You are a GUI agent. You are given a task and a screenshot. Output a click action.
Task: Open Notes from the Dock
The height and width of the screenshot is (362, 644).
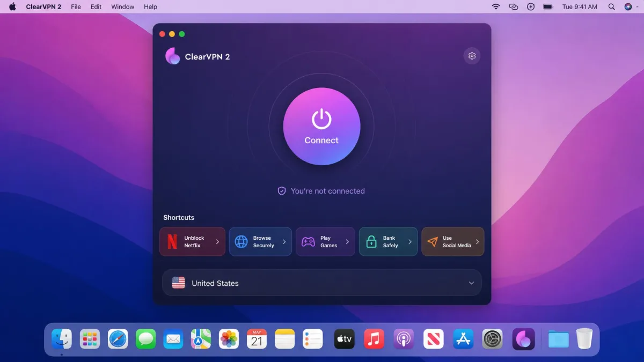[x=285, y=339]
